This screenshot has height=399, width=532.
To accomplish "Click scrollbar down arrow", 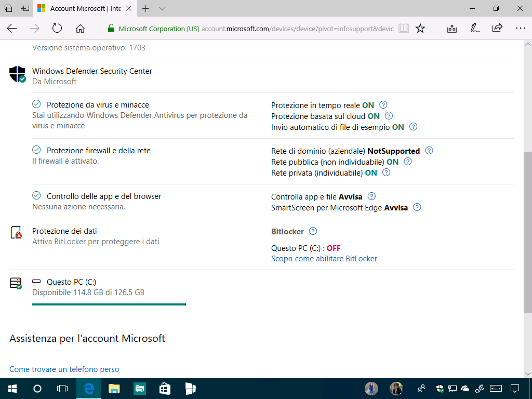I will [528, 374].
